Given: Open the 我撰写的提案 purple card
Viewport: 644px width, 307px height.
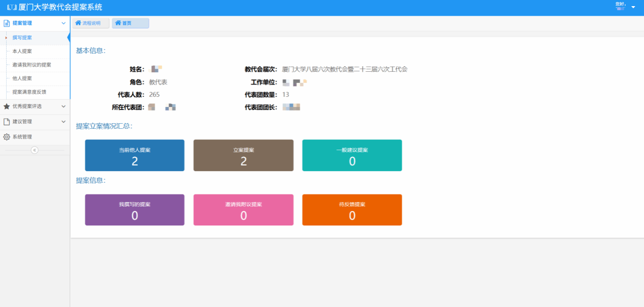Looking at the screenshot, I should click(135, 210).
